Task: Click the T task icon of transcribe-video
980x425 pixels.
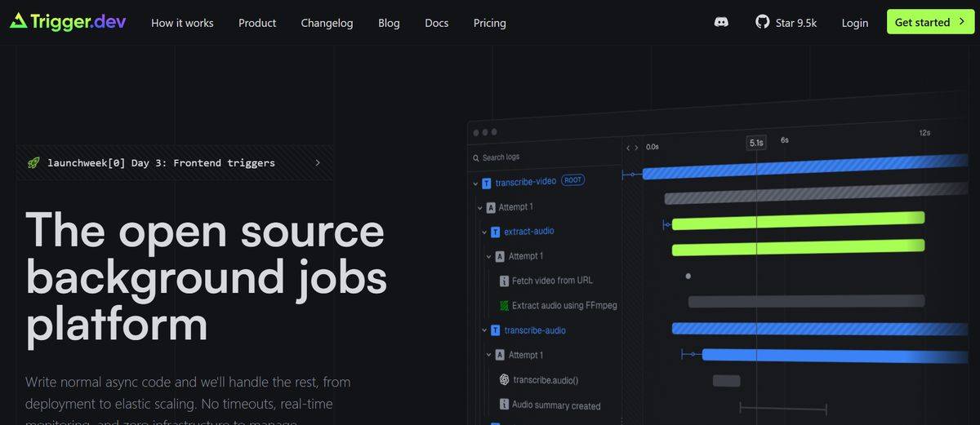Action: pos(487,183)
